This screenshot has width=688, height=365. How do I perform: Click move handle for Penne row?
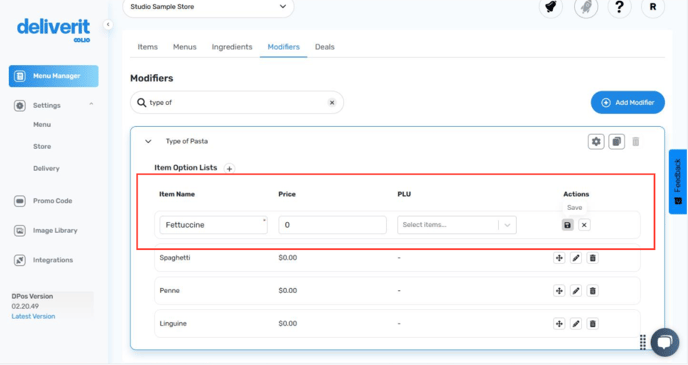559,291
